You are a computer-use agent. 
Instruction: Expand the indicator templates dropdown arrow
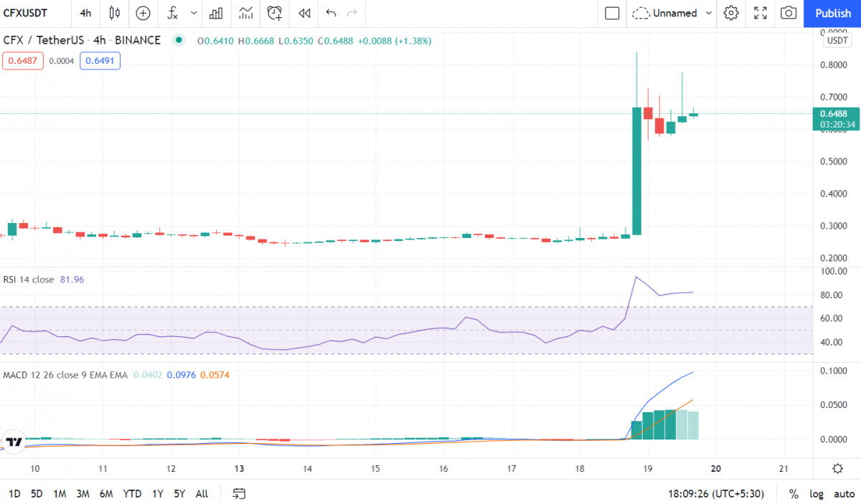coord(194,13)
